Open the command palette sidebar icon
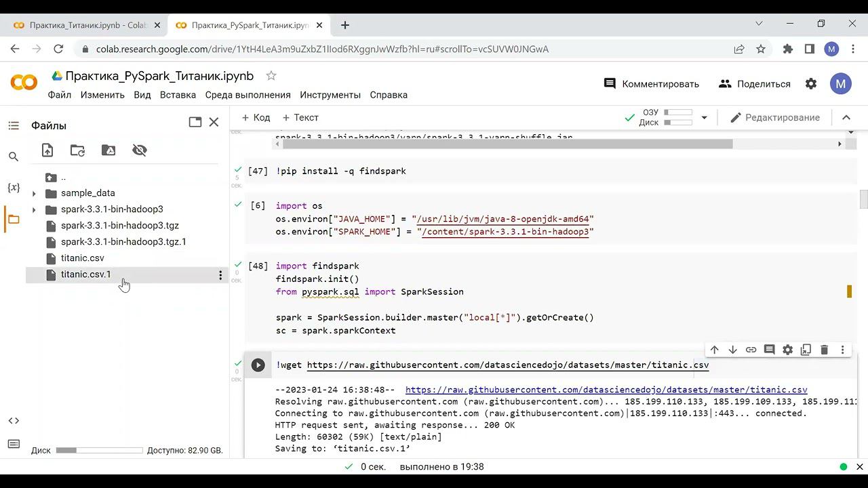 point(14,444)
